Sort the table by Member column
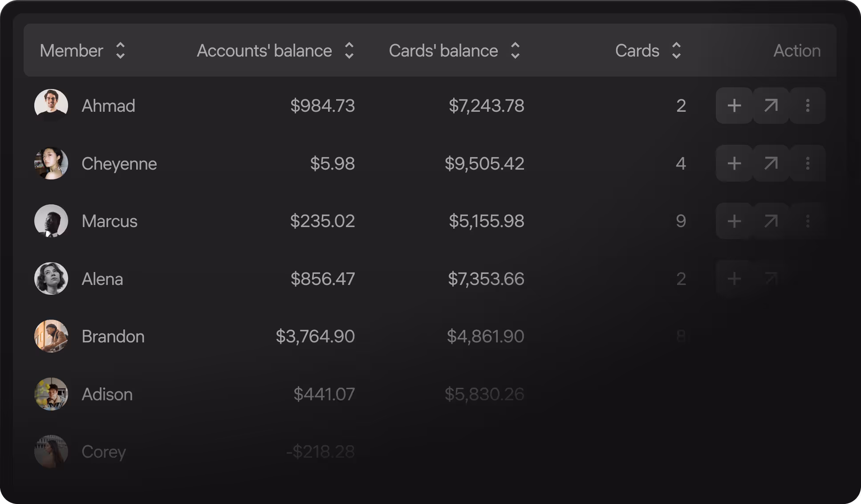The width and height of the screenshot is (861, 504). (x=120, y=51)
